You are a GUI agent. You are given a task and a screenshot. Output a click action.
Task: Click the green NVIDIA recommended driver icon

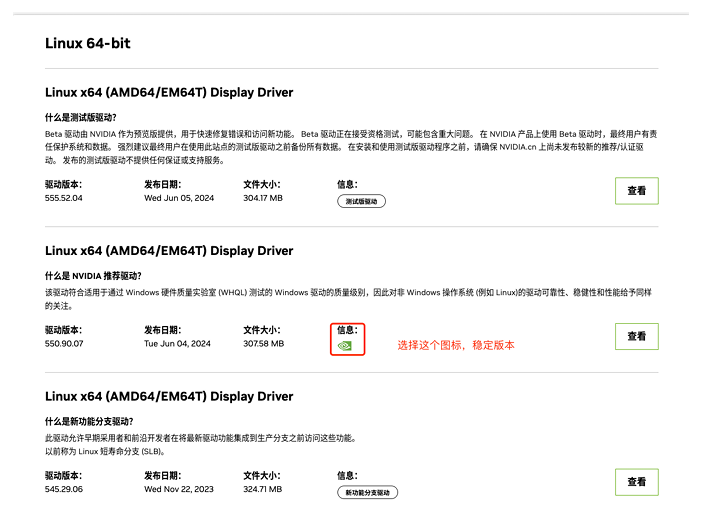click(345, 346)
